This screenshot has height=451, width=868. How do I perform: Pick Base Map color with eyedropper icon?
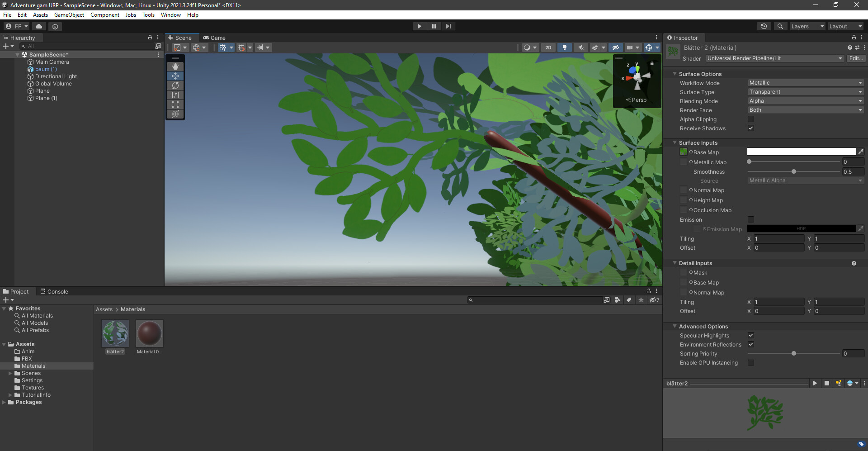coord(861,152)
